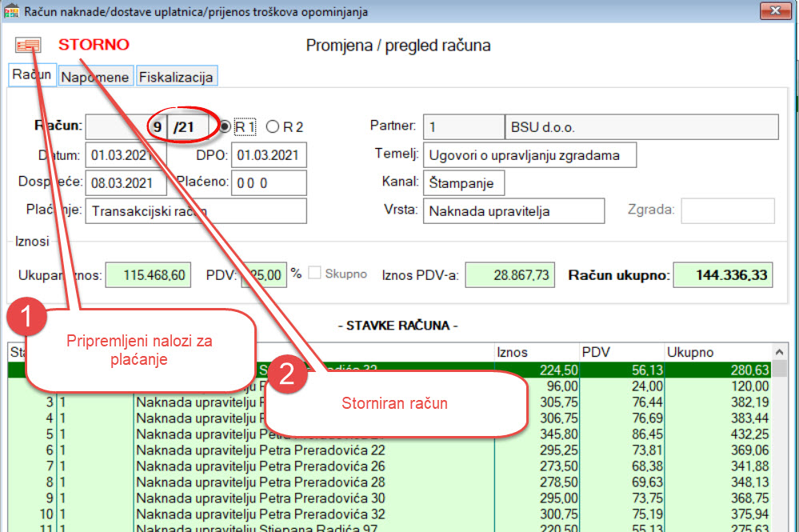Viewport: 799px width, 532px height.
Task: Click the Dospijeće field 08.03.2021
Action: pos(126,182)
